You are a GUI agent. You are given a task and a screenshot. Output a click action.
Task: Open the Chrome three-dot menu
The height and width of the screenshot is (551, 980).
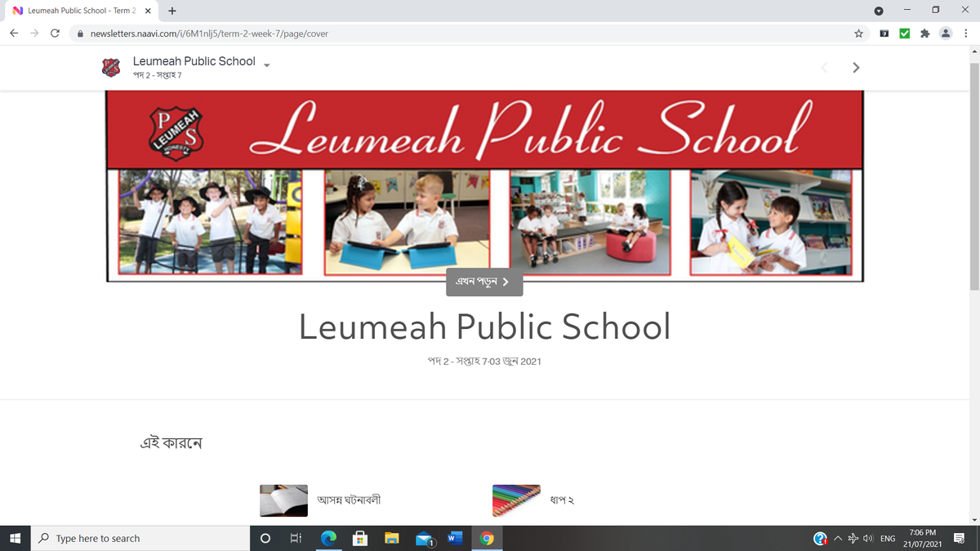click(x=966, y=33)
